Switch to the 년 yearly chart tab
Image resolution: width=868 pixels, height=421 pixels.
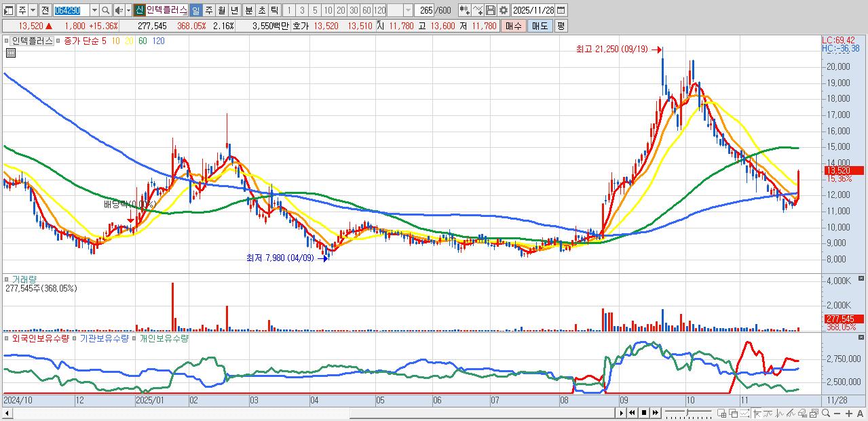pos(234,10)
